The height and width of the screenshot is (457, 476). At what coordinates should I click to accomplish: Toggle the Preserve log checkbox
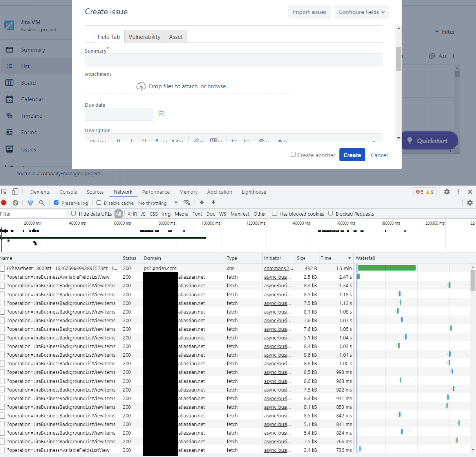[x=56, y=203]
